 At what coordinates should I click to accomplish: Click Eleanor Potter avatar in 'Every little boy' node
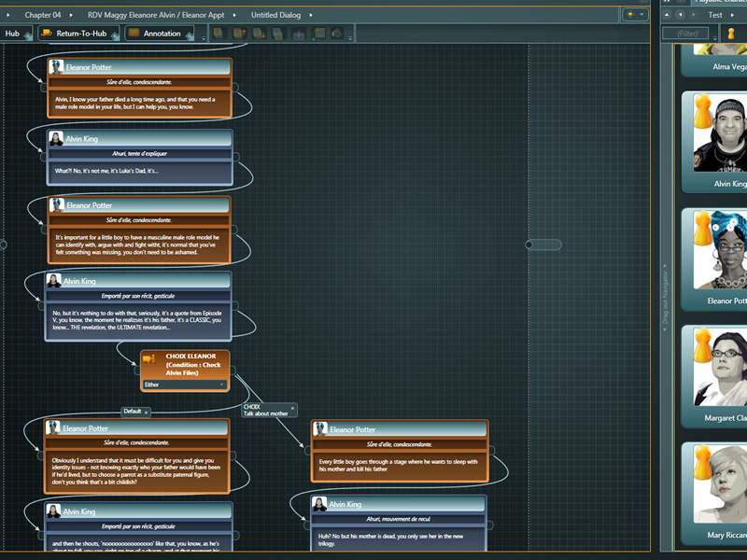[320, 428]
